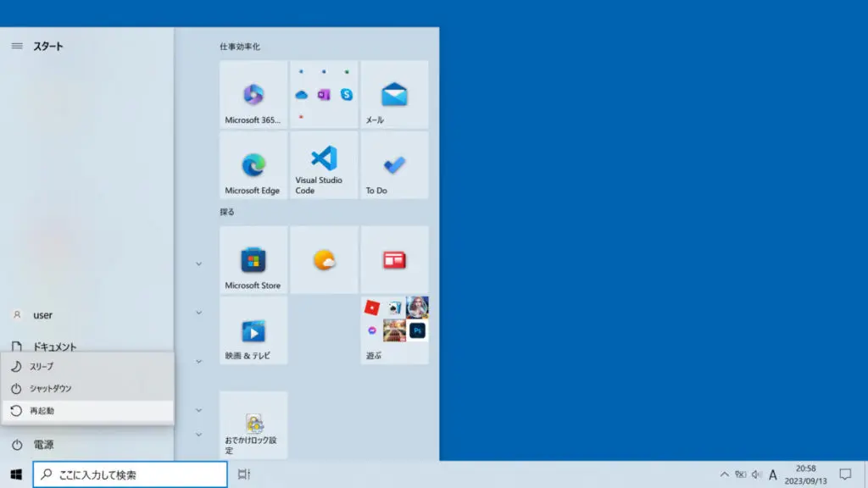This screenshot has height=488, width=868.
Task: Open Messenger icon in 遊ぶ folder
Action: point(372,330)
